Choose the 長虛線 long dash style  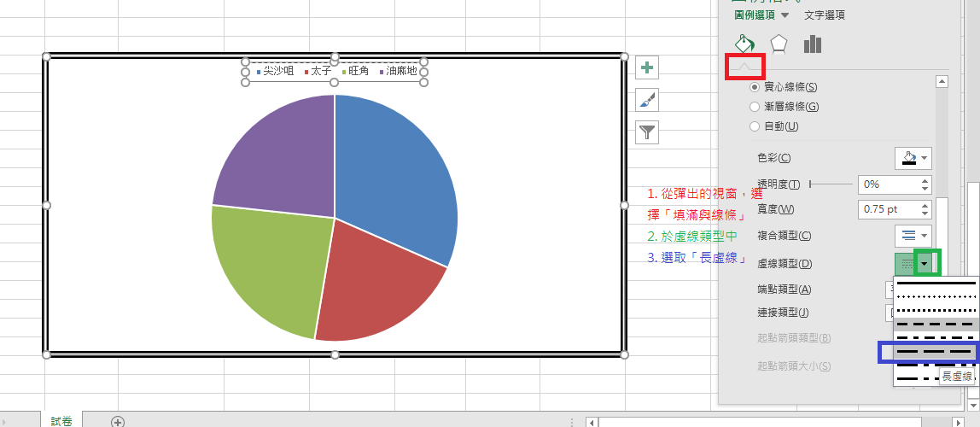coord(936,352)
